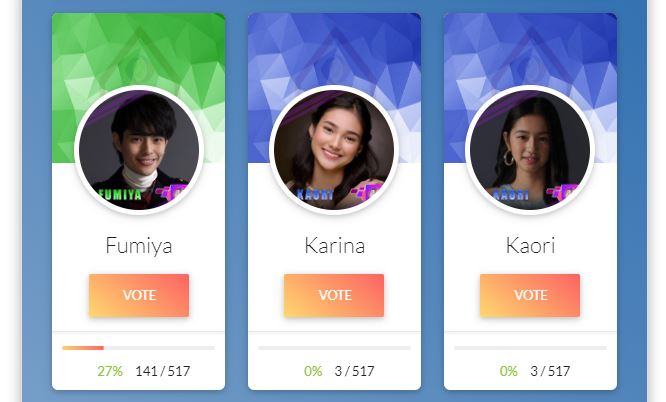Select the Fumiya name heading

coord(139,246)
